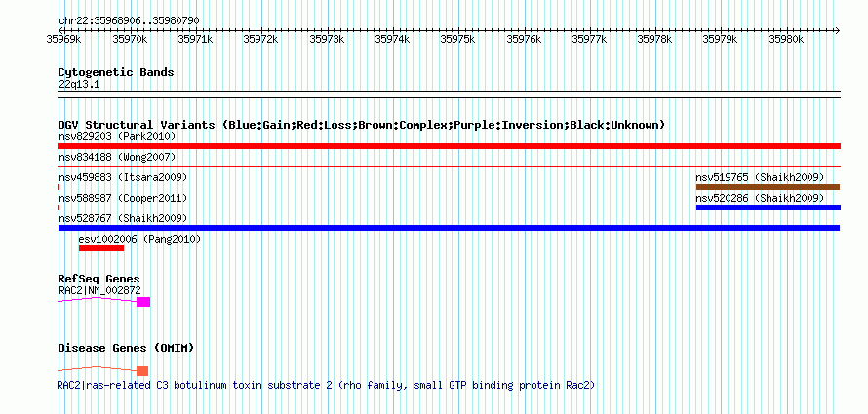Click the 22q13.1 cytogenetic band label

pos(79,85)
